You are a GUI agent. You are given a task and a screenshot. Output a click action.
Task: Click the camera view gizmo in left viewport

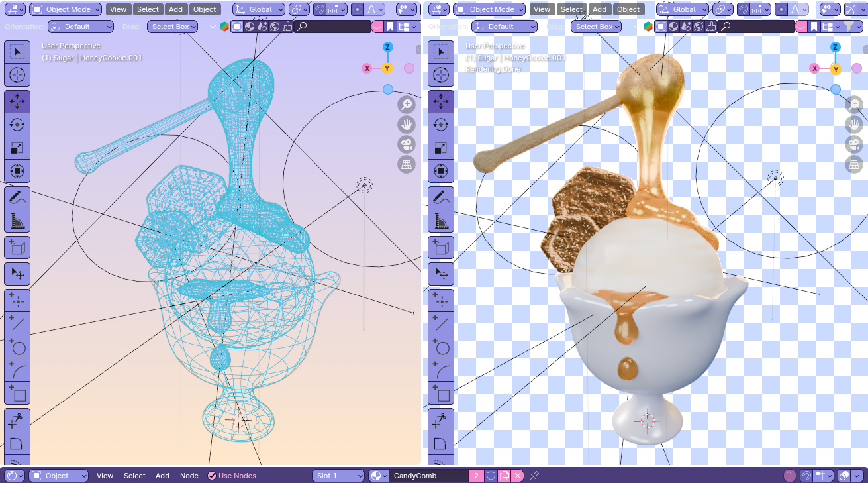coord(406,144)
